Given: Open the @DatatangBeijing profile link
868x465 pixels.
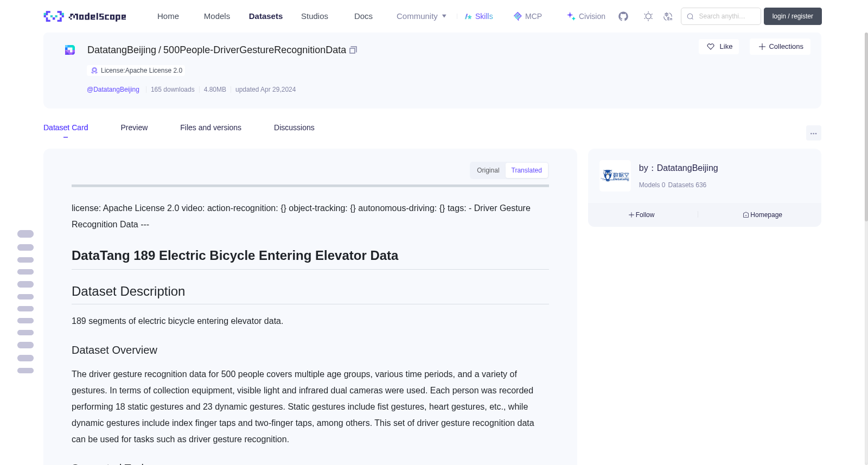Looking at the screenshot, I should 113,90.
